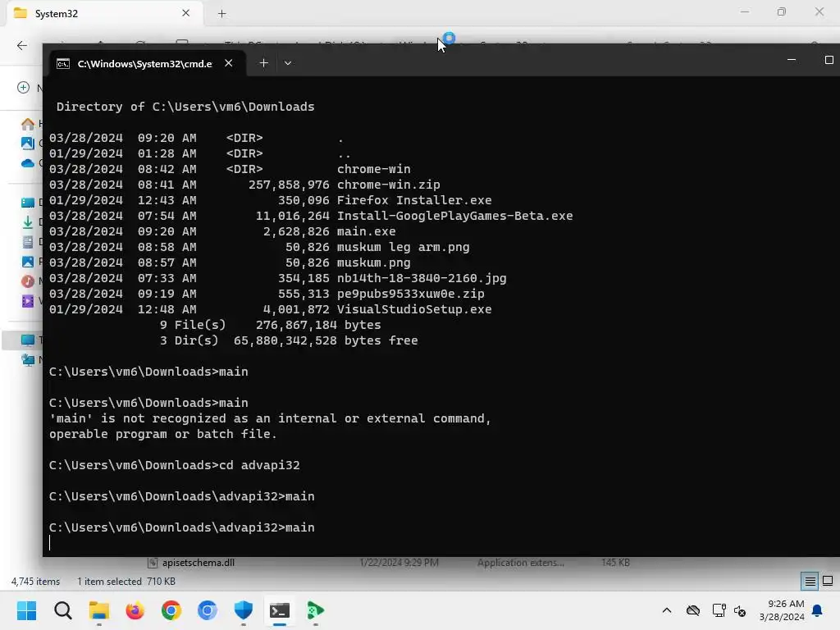
Task: Click the New button in File Explorer
Action: coord(30,87)
